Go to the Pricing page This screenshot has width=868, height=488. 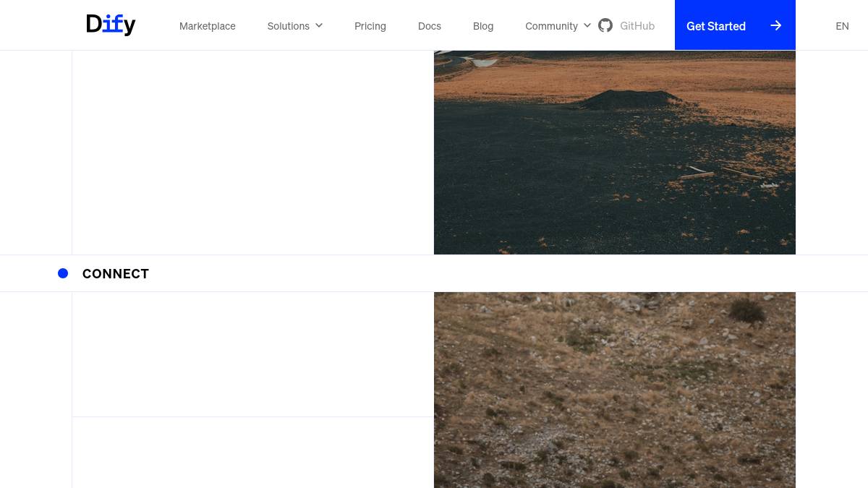[x=370, y=26]
